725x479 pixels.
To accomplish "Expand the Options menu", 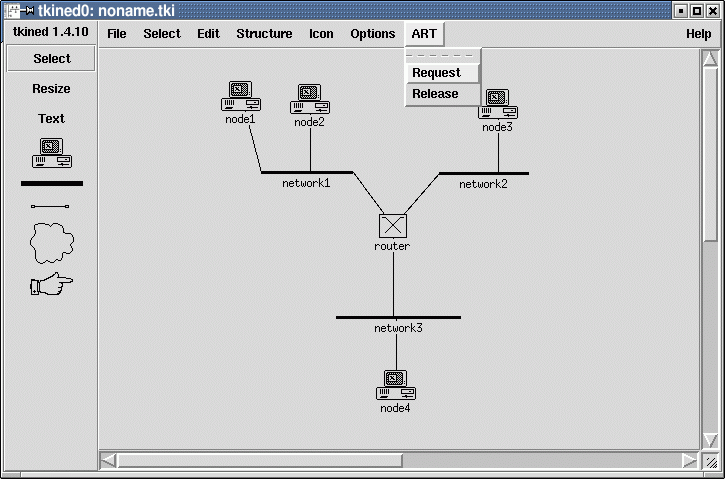I will click(372, 34).
